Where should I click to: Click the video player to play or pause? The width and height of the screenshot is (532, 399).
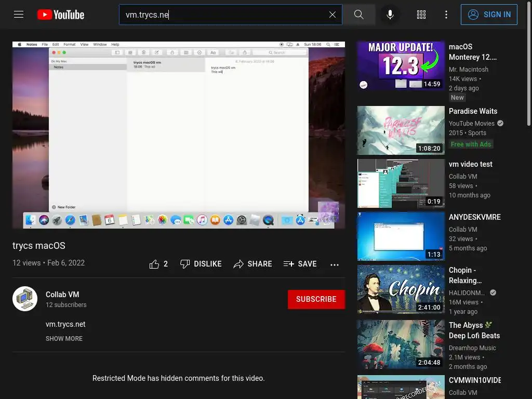tap(179, 135)
